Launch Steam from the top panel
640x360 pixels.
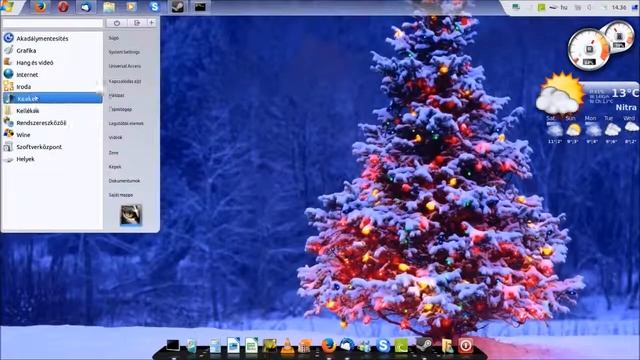pos(177,7)
